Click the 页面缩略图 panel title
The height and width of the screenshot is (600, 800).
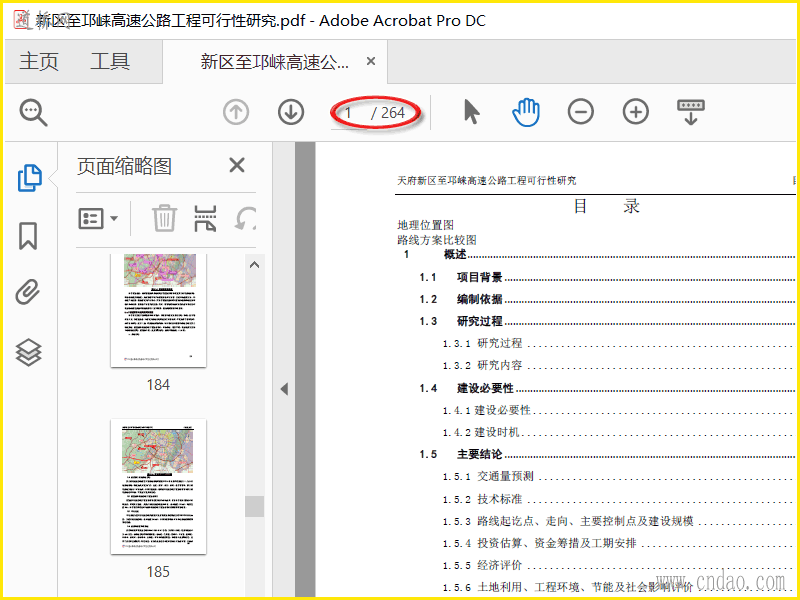[x=124, y=166]
